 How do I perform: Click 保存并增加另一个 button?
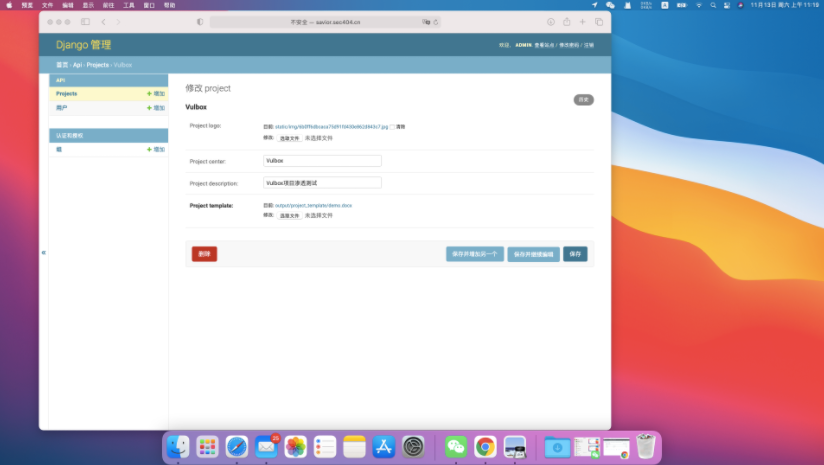(475, 254)
